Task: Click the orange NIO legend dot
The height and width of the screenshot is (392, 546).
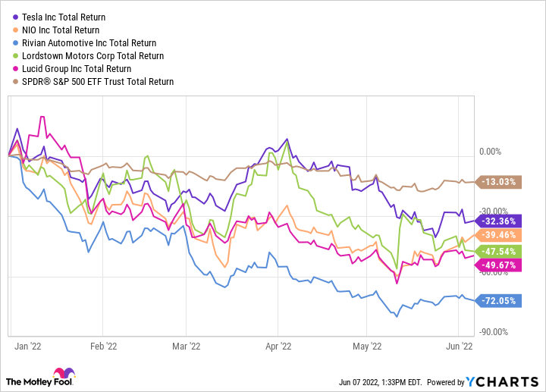Action: (15, 30)
